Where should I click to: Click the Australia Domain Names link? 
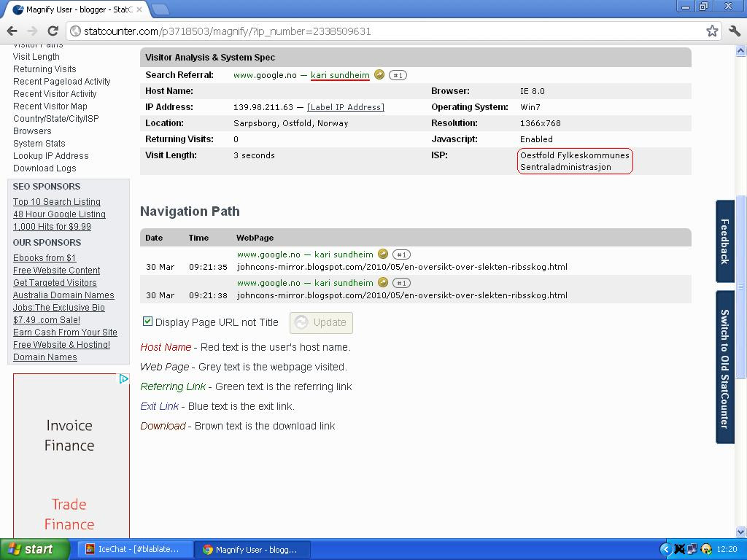63,295
